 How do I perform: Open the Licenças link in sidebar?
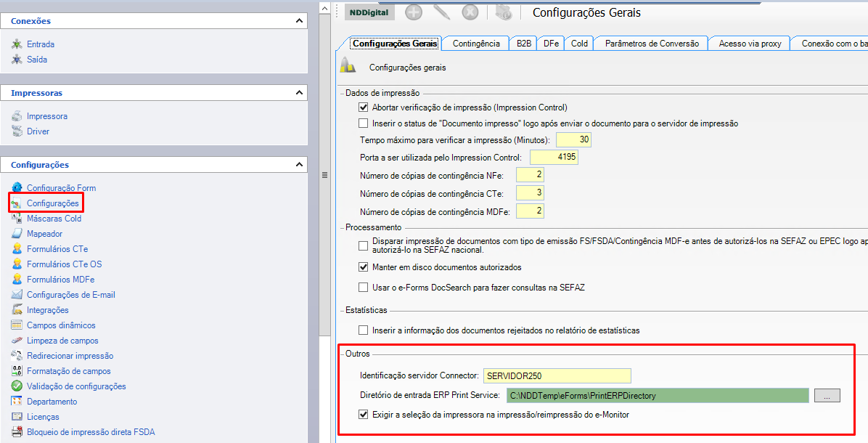click(43, 417)
